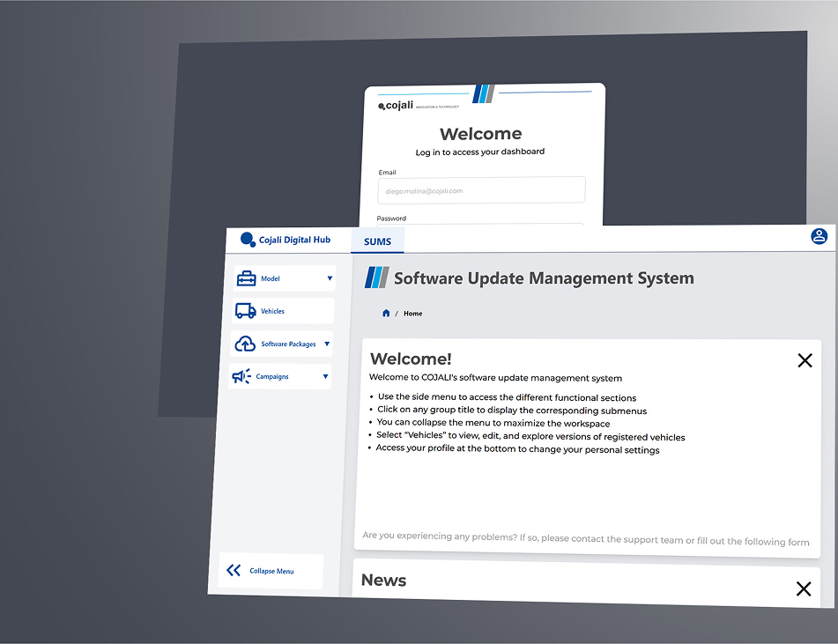Screen dimensions: 838x644
Task: Close the Welcome panel
Action: point(805,360)
